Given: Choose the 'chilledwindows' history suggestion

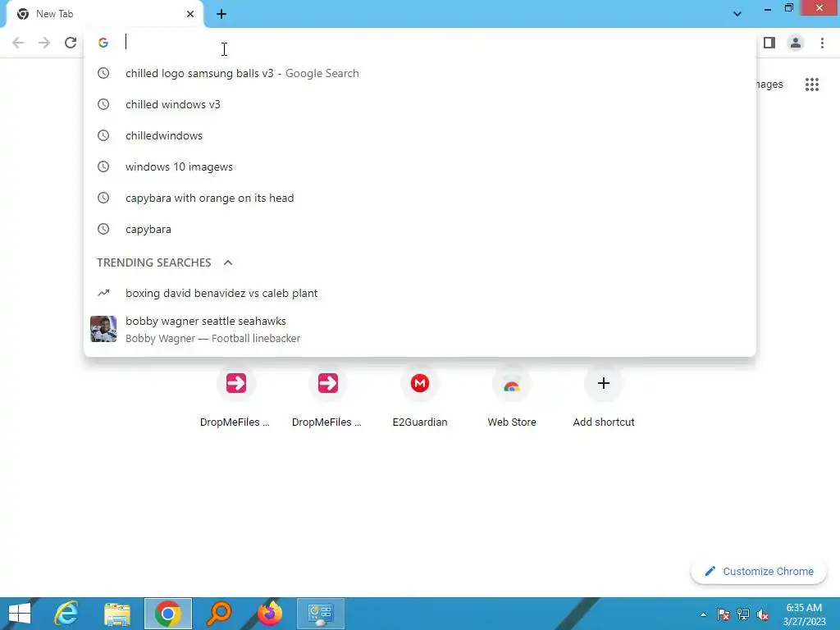Looking at the screenshot, I should pos(420,135).
